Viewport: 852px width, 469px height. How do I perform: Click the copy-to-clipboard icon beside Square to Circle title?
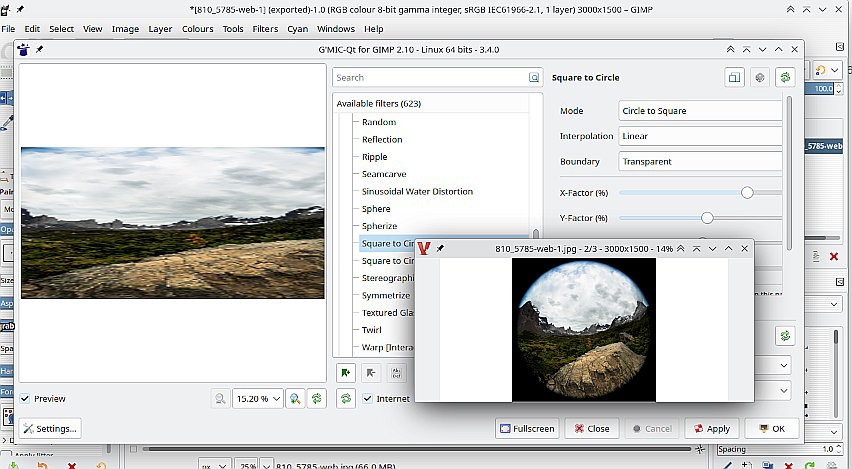tap(734, 77)
